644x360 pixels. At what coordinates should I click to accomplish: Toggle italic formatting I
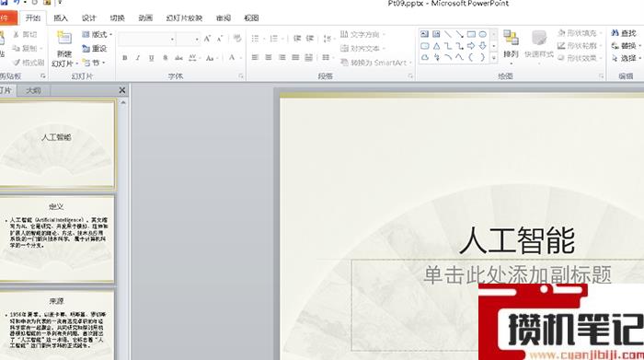click(x=138, y=58)
